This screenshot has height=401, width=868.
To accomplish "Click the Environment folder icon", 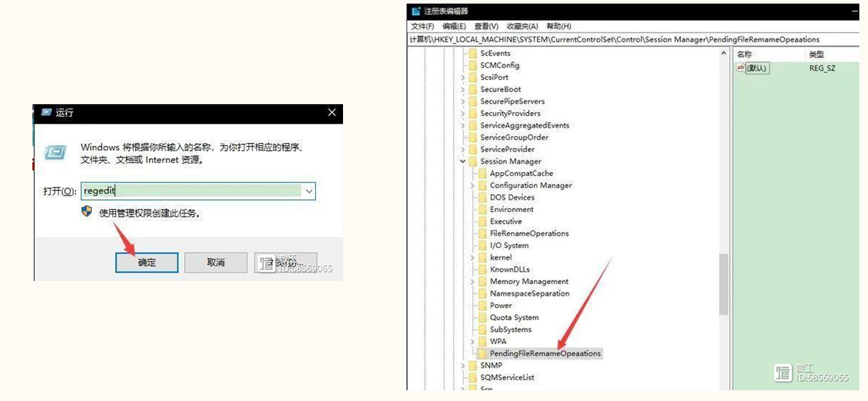I will pyautogui.click(x=483, y=210).
